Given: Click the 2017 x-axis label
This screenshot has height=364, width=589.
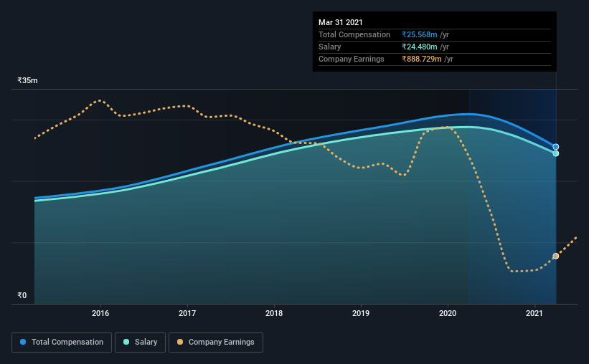Looking at the screenshot, I should click(x=187, y=313).
